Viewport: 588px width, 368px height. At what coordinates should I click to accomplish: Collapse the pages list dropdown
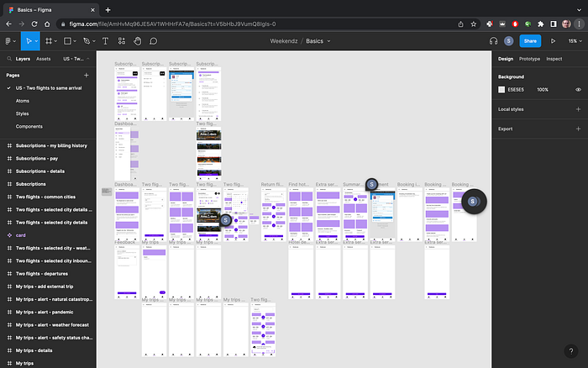click(x=87, y=59)
